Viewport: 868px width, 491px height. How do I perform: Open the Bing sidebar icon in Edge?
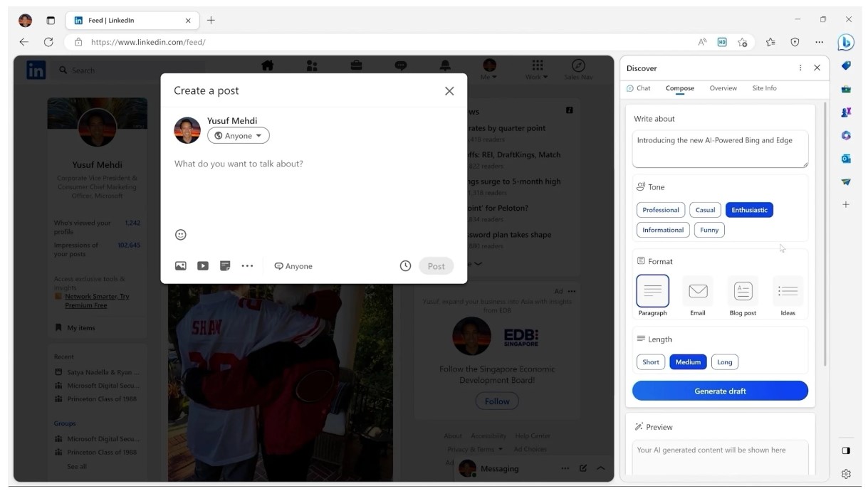(846, 42)
